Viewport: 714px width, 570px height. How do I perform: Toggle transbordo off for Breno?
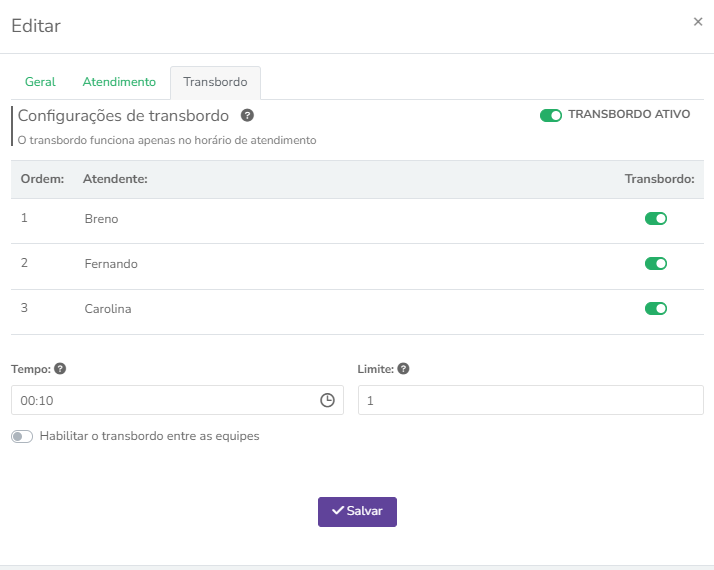pos(656,219)
